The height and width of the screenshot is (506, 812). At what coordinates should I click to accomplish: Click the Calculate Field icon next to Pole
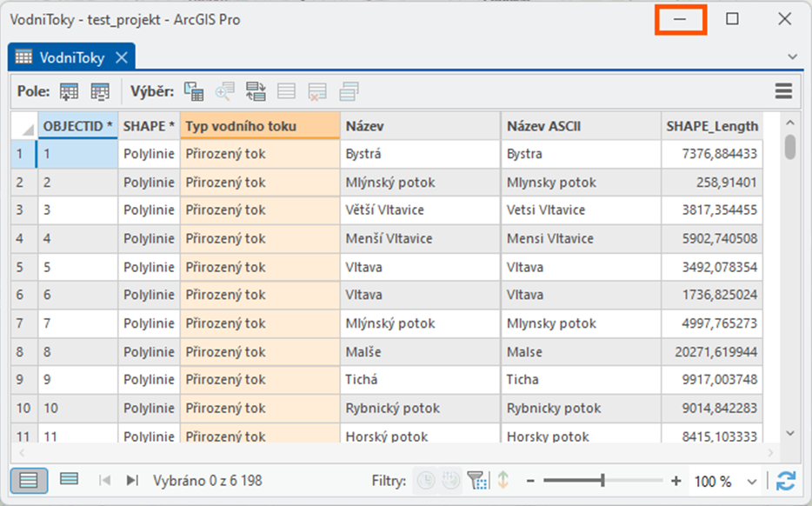click(x=99, y=91)
